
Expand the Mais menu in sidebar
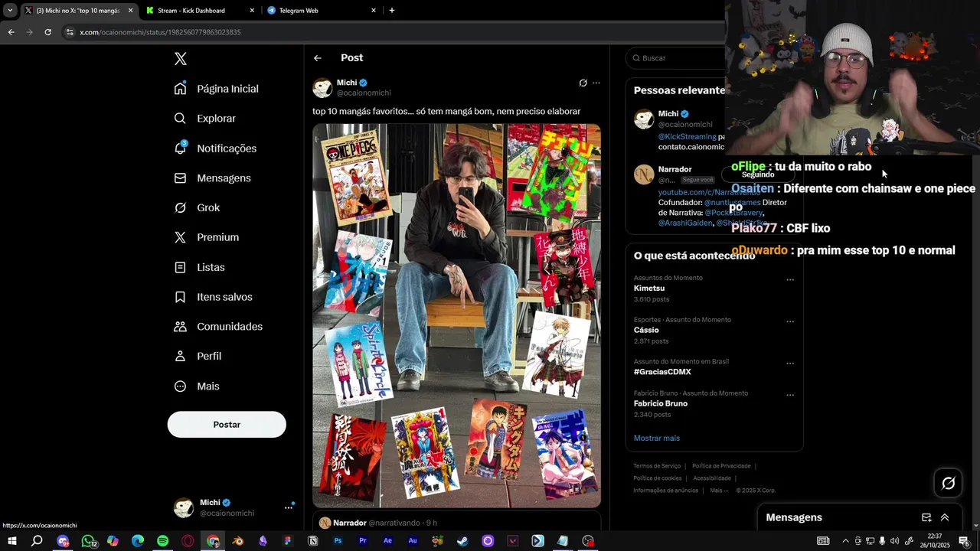198,386
